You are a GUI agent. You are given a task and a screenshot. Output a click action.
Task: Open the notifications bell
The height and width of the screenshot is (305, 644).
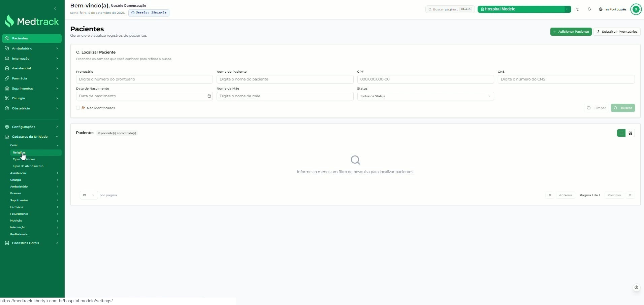[x=589, y=9]
